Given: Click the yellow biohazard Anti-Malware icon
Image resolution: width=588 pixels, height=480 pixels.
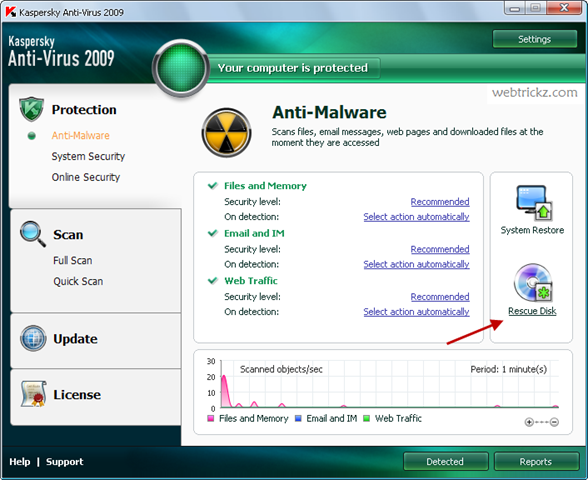Looking at the screenshot, I should pyautogui.click(x=226, y=133).
